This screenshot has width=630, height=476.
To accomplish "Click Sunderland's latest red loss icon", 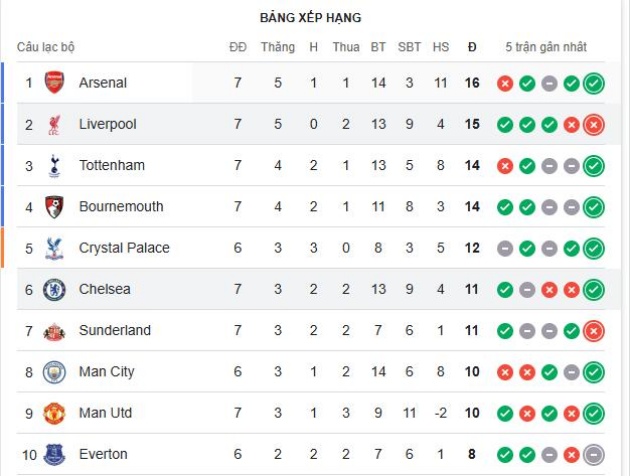I will (594, 331).
